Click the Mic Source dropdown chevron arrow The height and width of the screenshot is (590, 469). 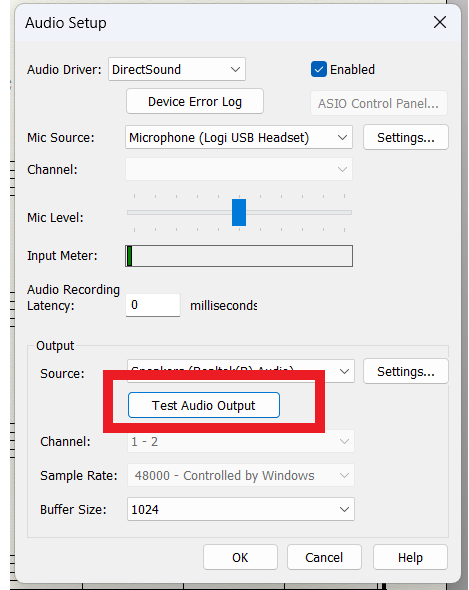click(x=342, y=138)
